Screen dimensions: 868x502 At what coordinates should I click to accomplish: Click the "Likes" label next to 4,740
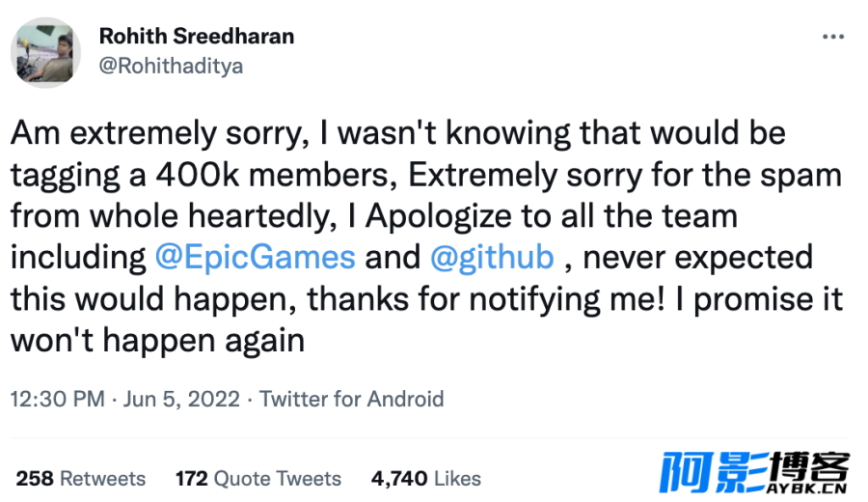tap(457, 478)
